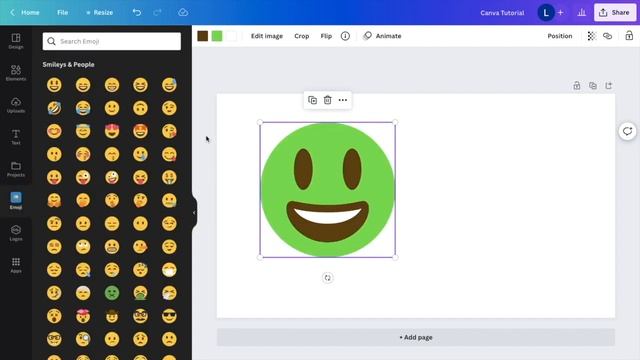
Task: Insert the upside-down face emoji
Action: point(140,108)
